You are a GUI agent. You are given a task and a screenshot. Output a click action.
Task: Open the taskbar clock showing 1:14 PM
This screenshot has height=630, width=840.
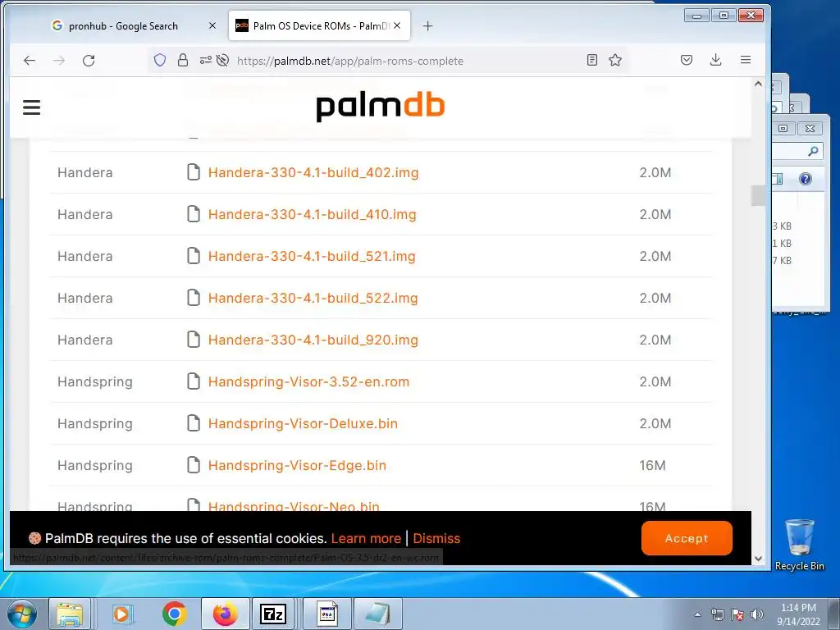click(x=798, y=614)
